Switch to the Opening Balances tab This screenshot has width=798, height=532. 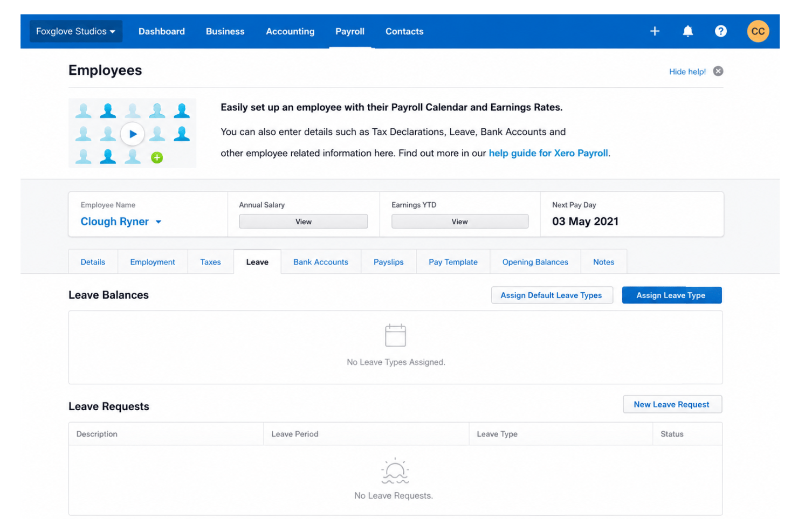[x=535, y=262]
